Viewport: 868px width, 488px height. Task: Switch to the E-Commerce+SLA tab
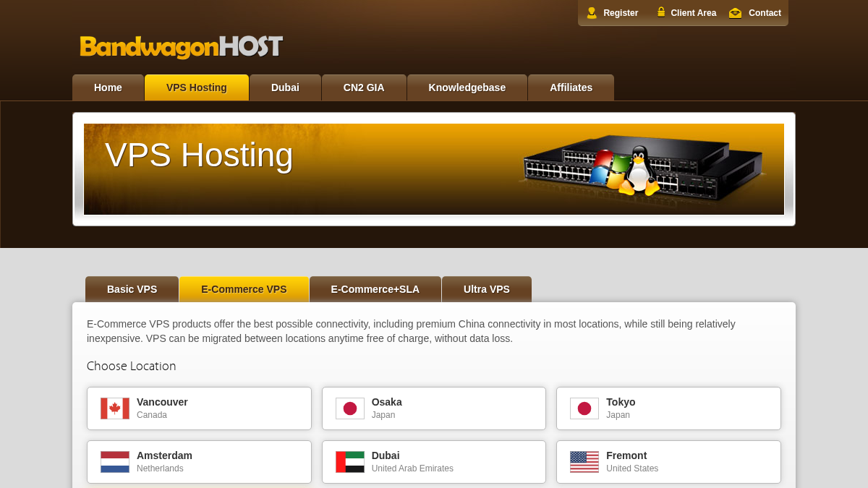pyautogui.click(x=375, y=289)
